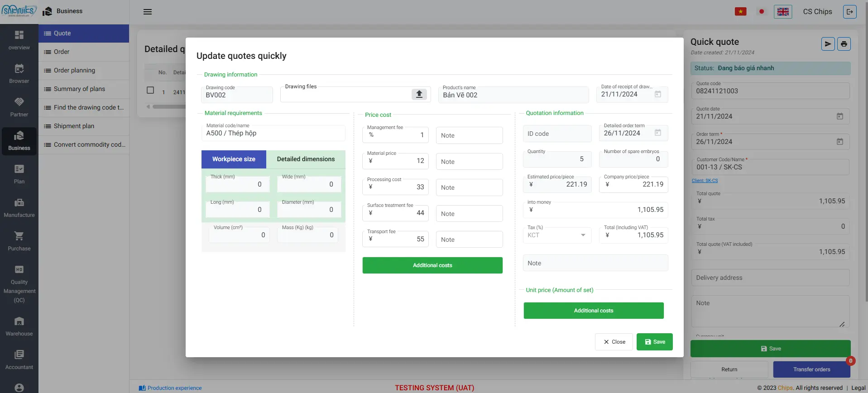Screen dimensions: 868x393
Task: Click the upload icon for Drawing files
Action: coord(419,94)
